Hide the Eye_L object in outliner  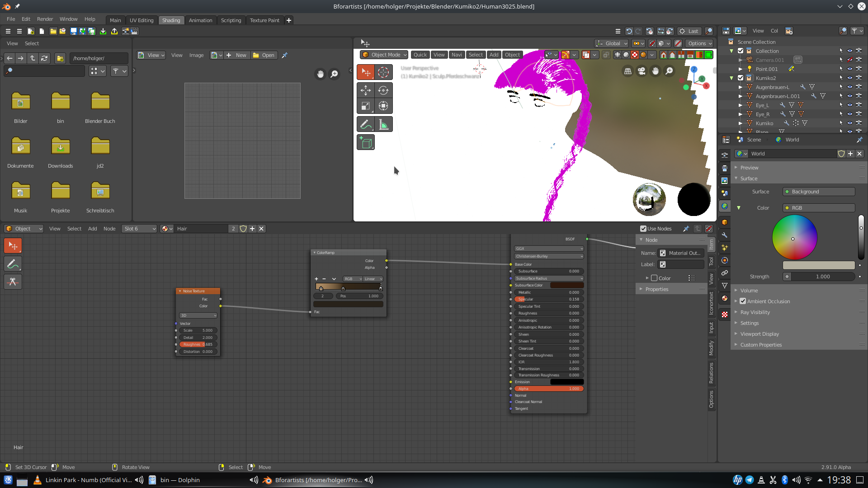[x=850, y=105]
